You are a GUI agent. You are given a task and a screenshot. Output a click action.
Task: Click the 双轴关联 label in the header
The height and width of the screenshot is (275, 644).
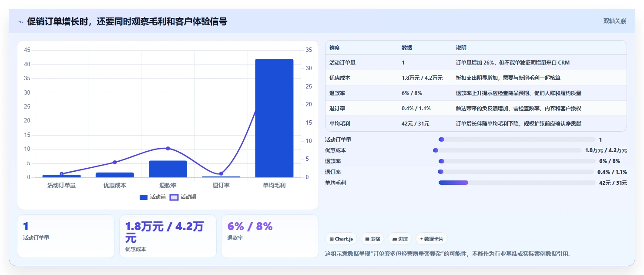[x=614, y=21]
